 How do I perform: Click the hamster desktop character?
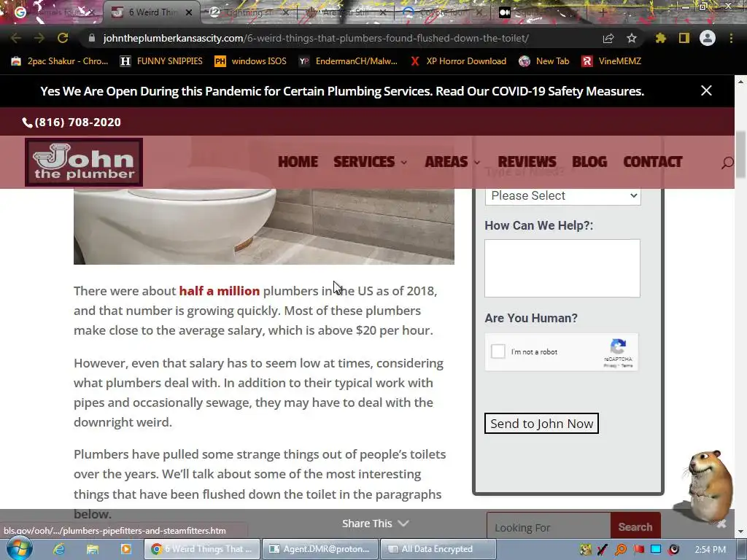pos(709,486)
